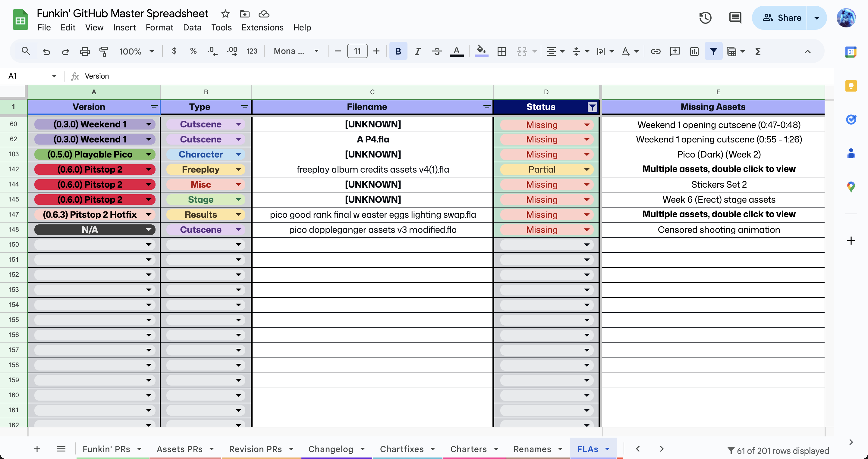Open the font family dropdown
The height and width of the screenshot is (459, 868).
click(x=296, y=51)
